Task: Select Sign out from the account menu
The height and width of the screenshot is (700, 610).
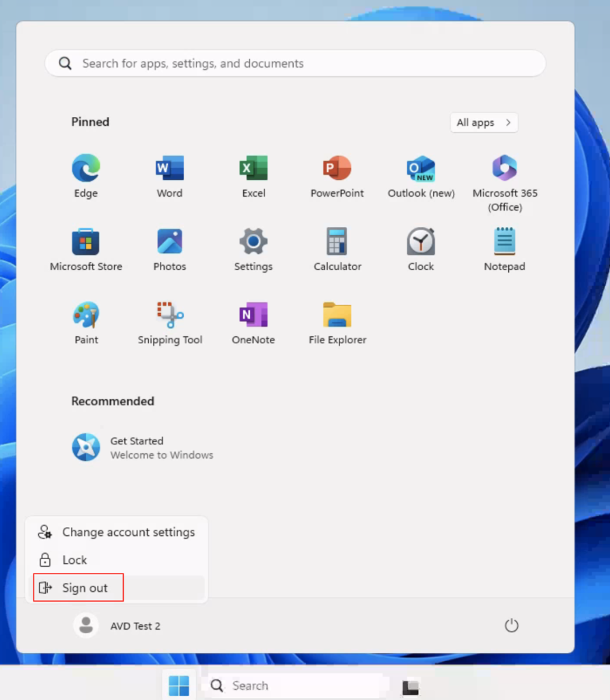Action: [116, 587]
